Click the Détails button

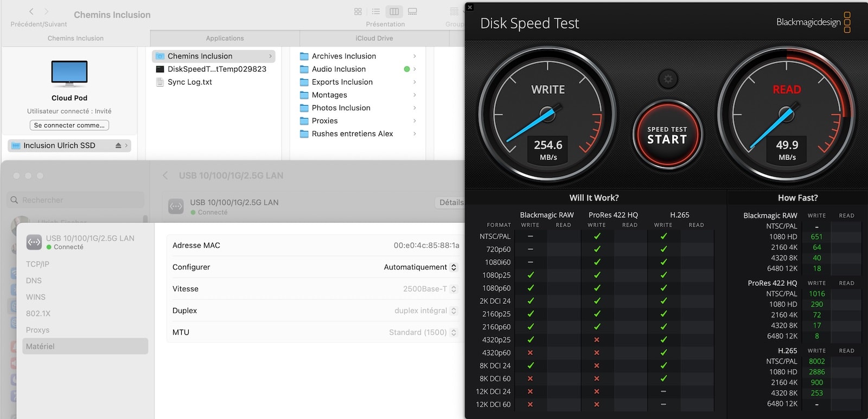point(451,203)
